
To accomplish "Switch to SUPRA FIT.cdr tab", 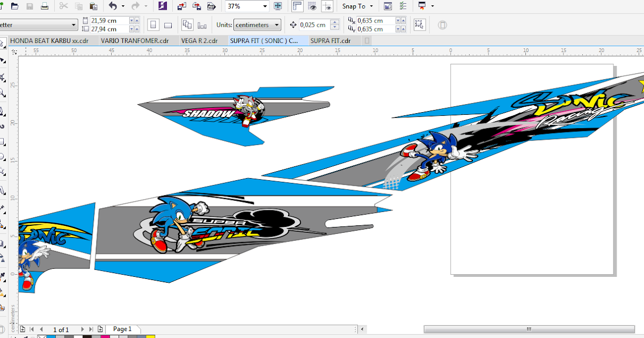I will [331, 41].
